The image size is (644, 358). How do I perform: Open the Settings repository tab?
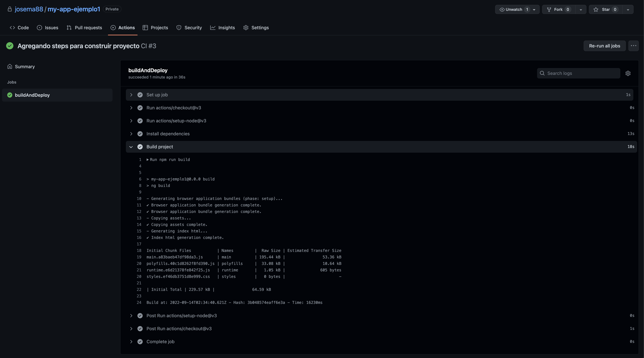[x=256, y=28]
